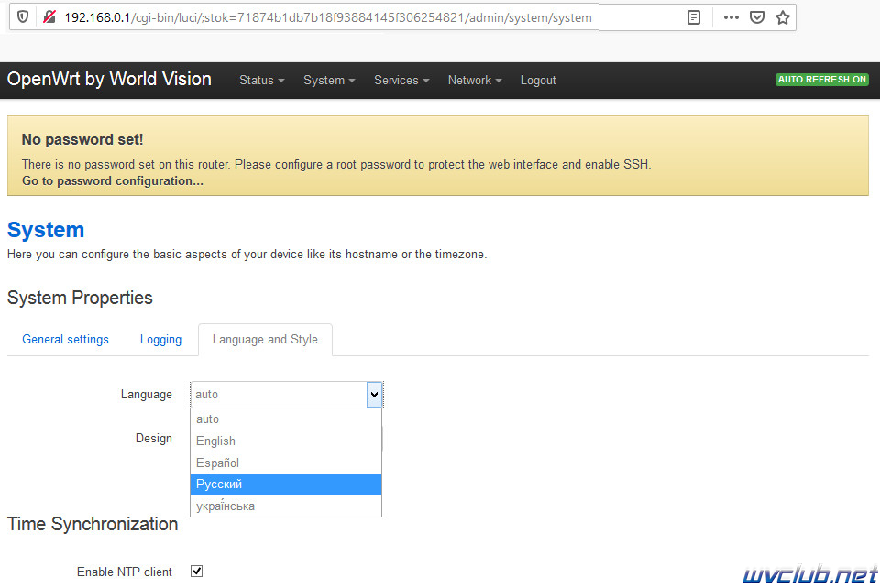Switch to the Logging tab
This screenshot has width=880, height=588.
click(160, 339)
